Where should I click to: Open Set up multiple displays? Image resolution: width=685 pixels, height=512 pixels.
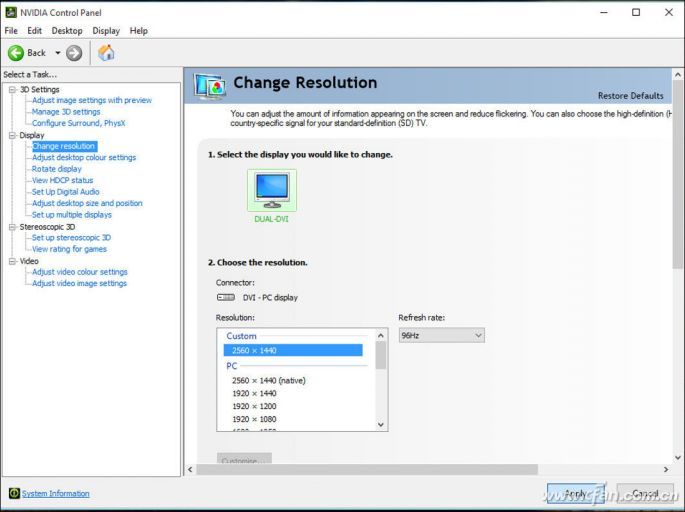pyautogui.click(x=72, y=214)
